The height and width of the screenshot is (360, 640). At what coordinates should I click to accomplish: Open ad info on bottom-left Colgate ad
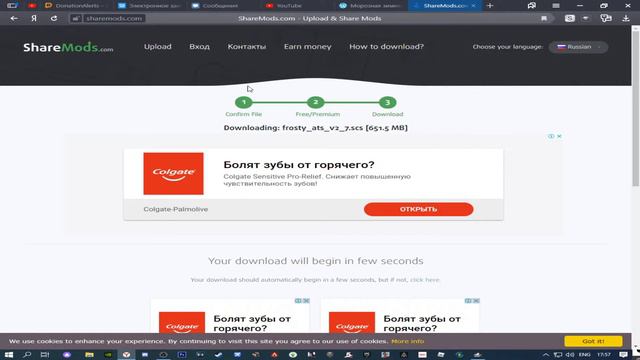point(298,301)
